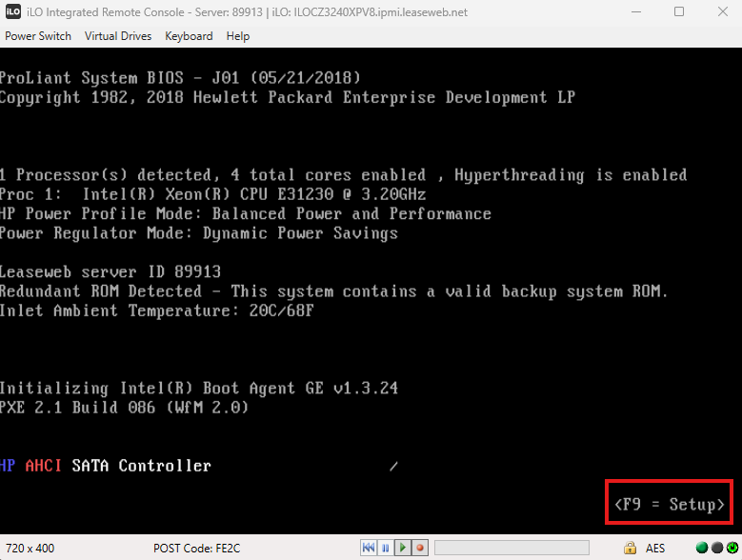Click the PXE 2.1 Build 086 line
Screen dimensions: 742x560
[124, 408]
